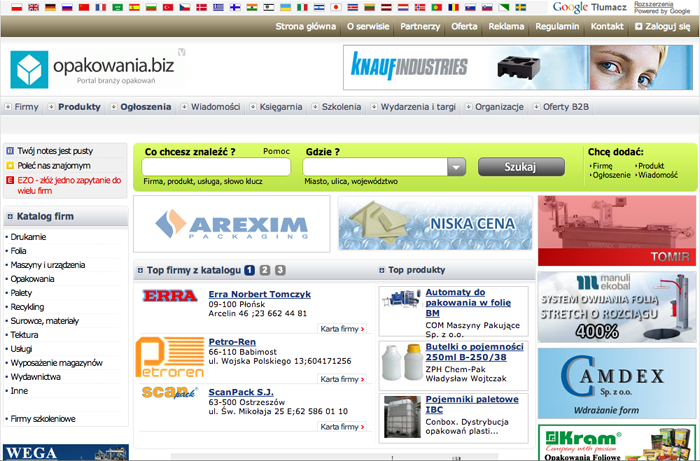Focus the 'Co chcesz znaleźć' search field
Screen dimensions: 700x461
tap(216, 167)
